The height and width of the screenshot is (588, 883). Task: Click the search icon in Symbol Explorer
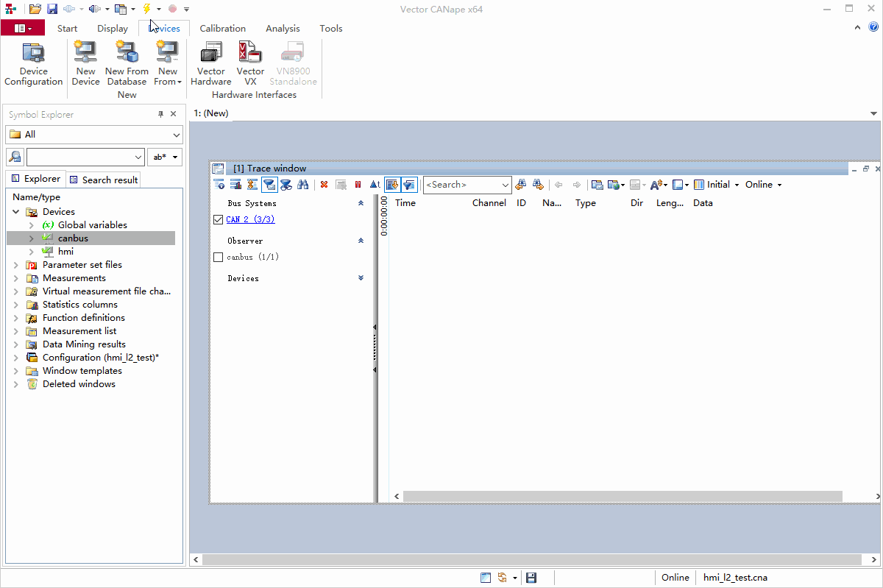15,157
